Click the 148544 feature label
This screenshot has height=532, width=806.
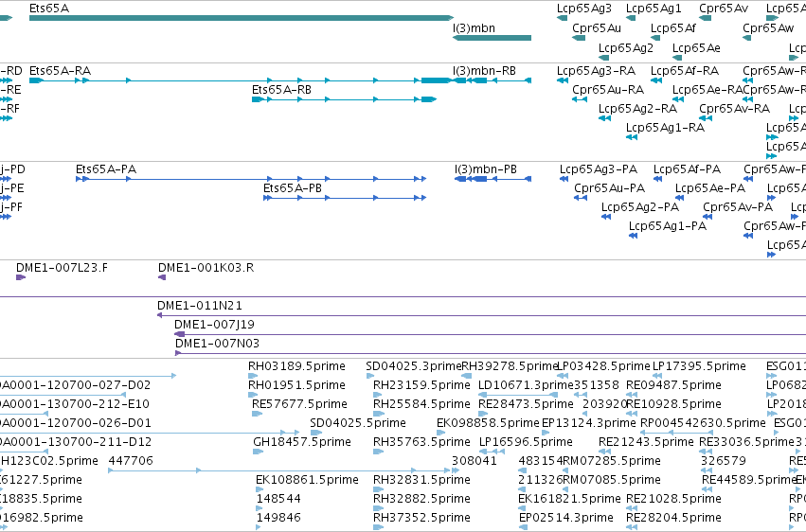[278, 499]
